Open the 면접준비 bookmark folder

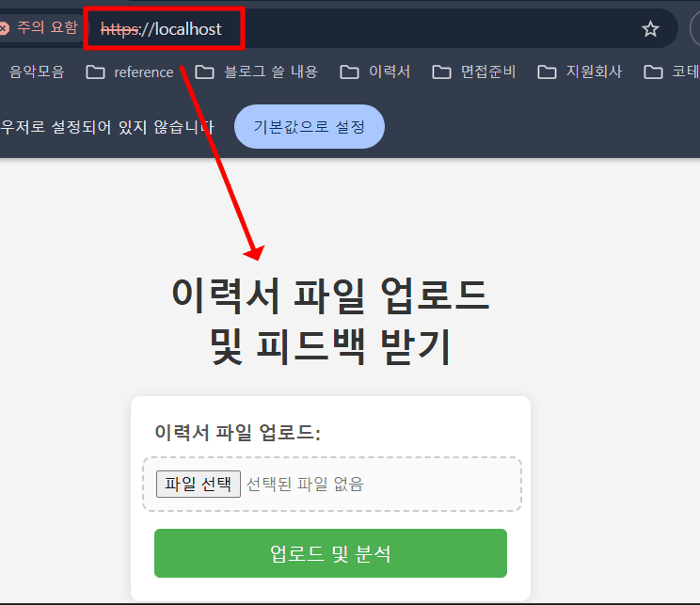(x=473, y=72)
